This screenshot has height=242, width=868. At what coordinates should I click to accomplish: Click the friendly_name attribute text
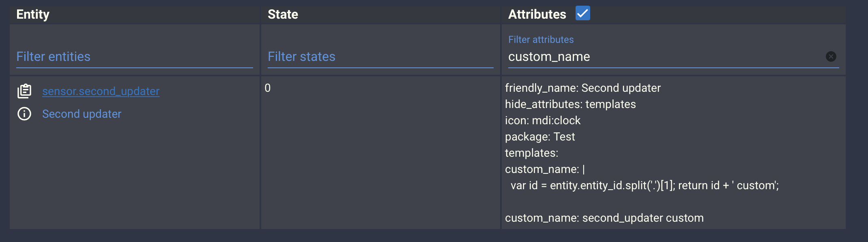point(582,88)
